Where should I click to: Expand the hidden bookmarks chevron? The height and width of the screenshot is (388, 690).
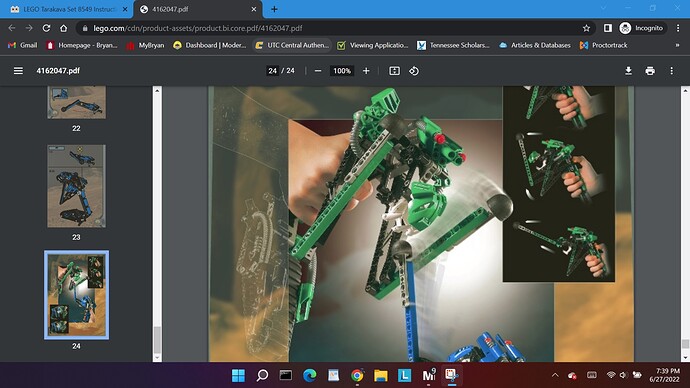tap(677, 45)
